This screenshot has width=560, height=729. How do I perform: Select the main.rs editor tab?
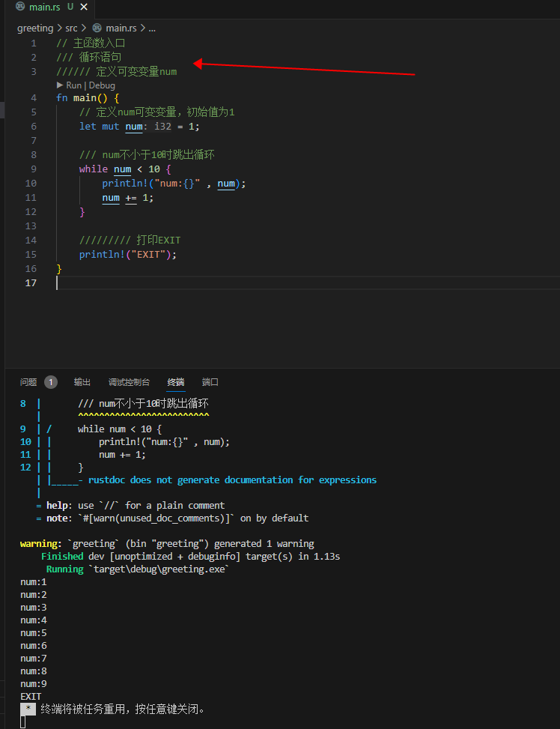[x=51, y=7]
